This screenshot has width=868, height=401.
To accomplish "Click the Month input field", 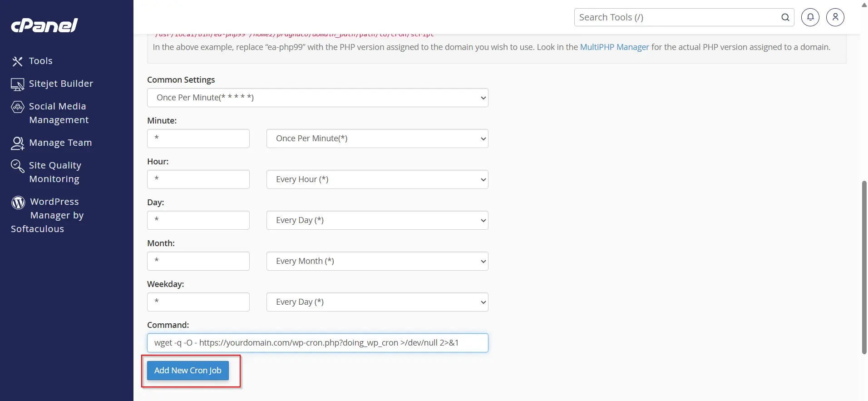I will [198, 261].
